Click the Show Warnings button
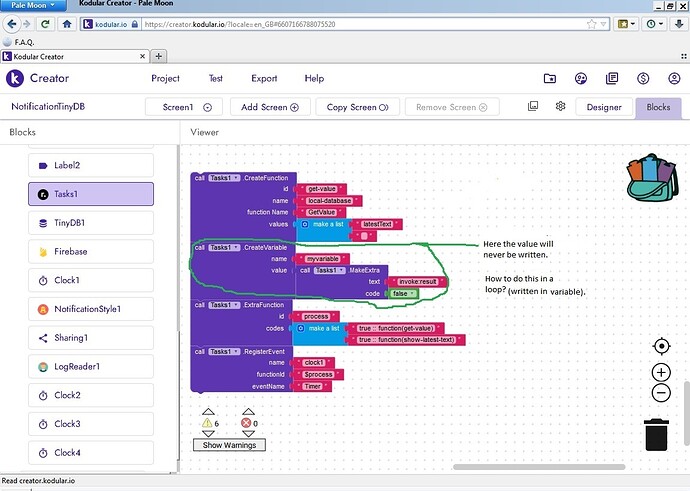 coord(229,445)
